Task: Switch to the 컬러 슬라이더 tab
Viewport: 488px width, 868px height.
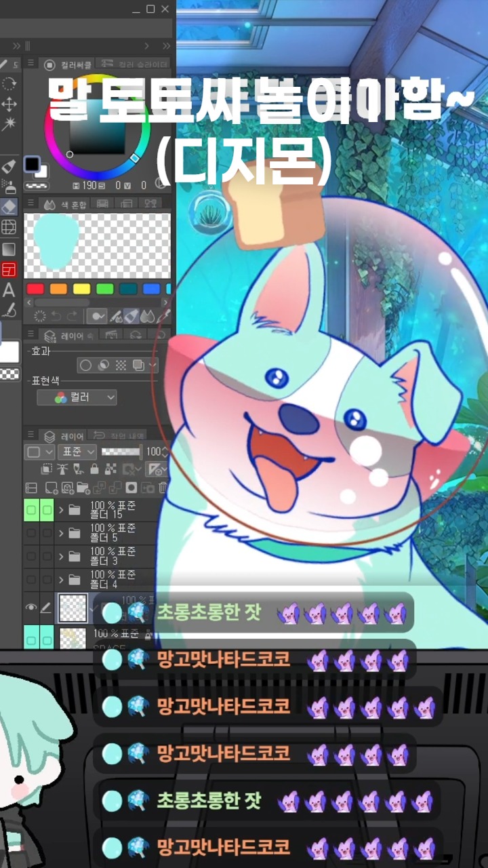Action: (x=135, y=64)
